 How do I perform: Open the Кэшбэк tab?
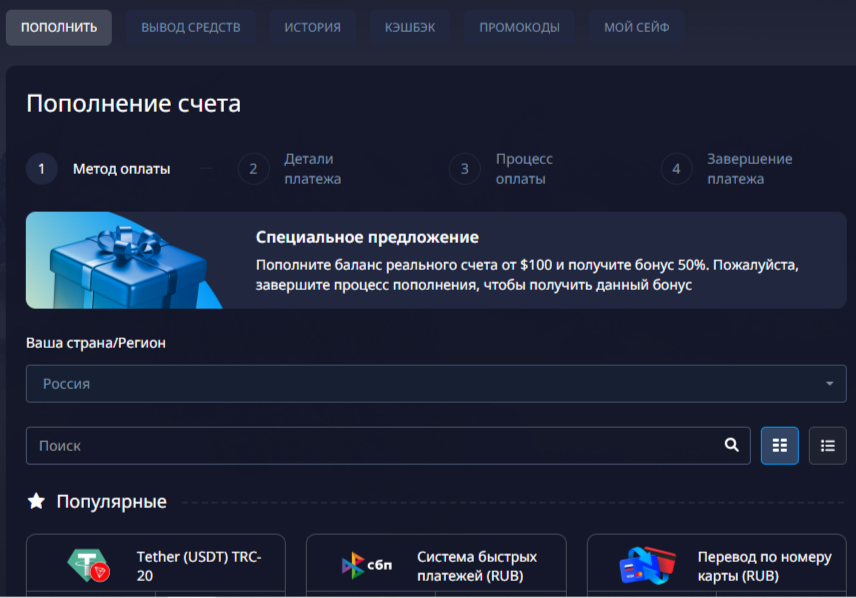tap(410, 27)
